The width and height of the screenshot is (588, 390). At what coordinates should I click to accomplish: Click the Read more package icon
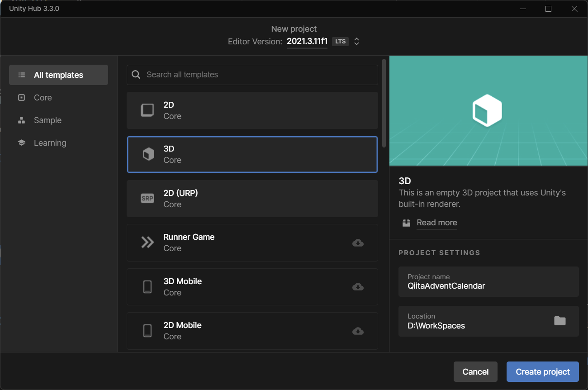(x=406, y=223)
